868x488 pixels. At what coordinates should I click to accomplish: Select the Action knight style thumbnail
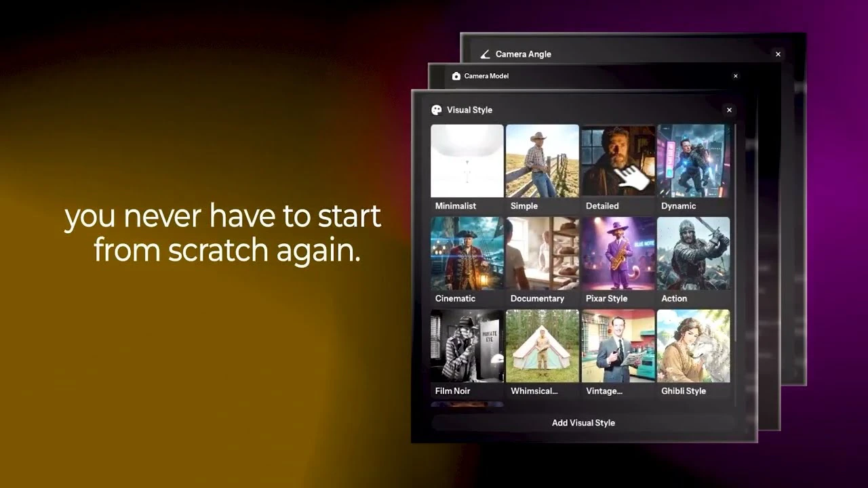[694, 253]
